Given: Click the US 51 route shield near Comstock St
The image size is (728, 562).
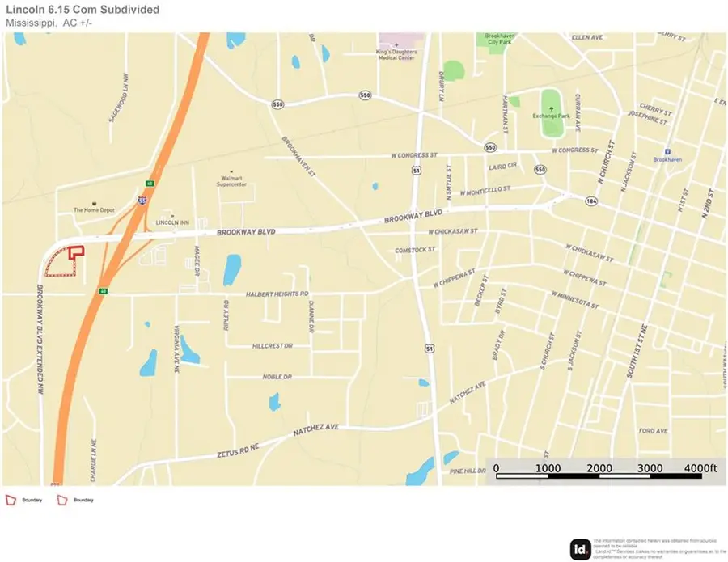Looking at the screenshot, I should click(x=416, y=171).
